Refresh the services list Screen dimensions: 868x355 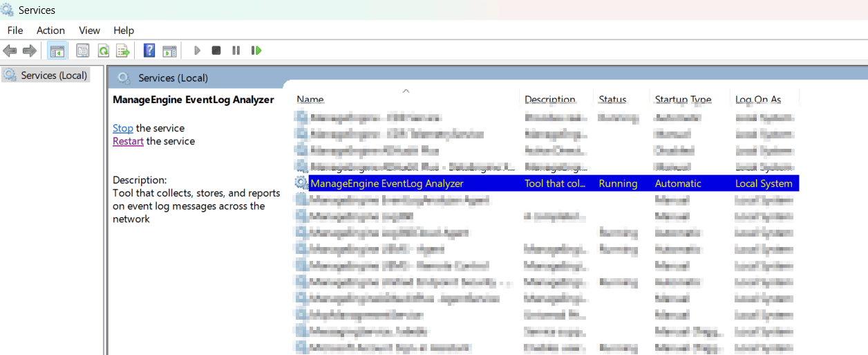(103, 51)
